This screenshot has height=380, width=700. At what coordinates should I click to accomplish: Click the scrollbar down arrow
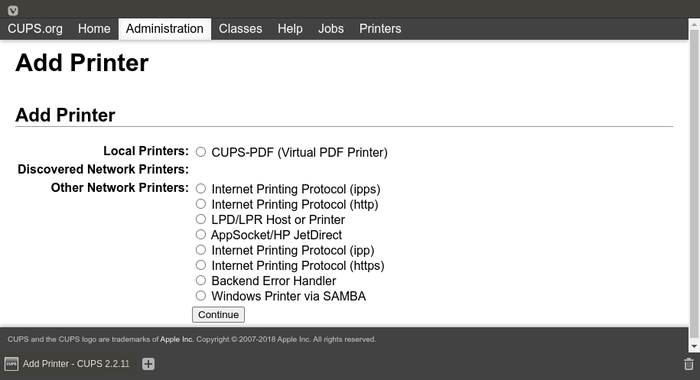(x=694, y=346)
